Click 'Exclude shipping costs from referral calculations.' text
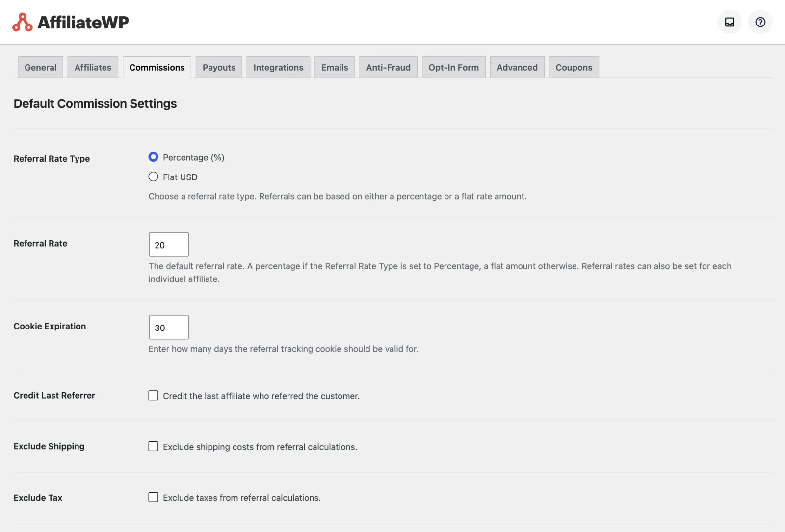This screenshot has width=785, height=532. pyautogui.click(x=260, y=447)
